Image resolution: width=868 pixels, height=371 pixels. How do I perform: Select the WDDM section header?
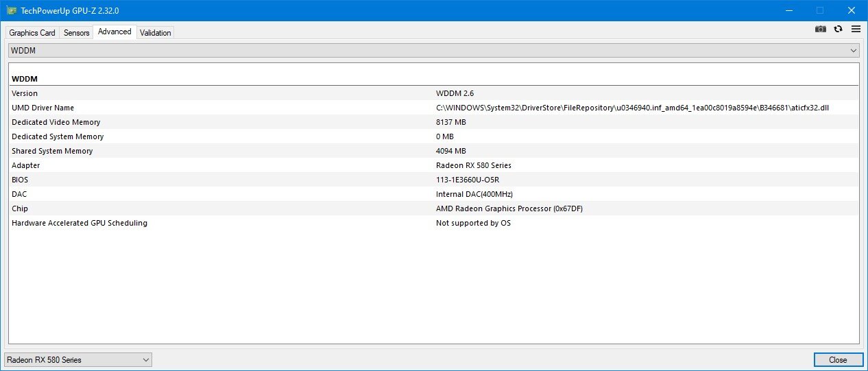[24, 79]
